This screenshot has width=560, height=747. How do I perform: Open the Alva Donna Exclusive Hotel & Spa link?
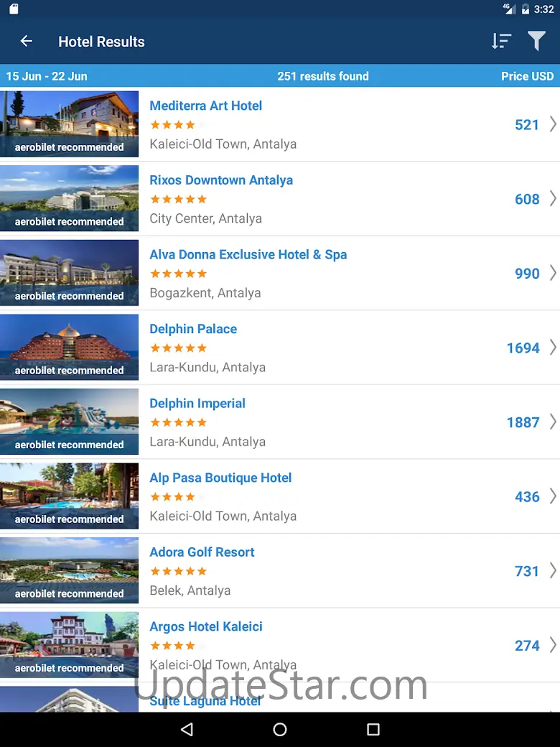[x=248, y=254]
